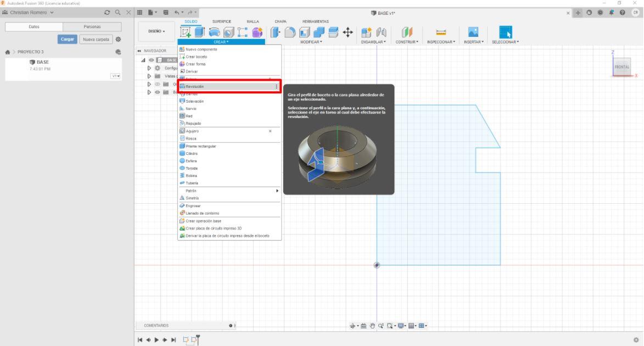Open the INSERTAR dropdown menu
This screenshot has height=346, width=644.
(474, 42)
